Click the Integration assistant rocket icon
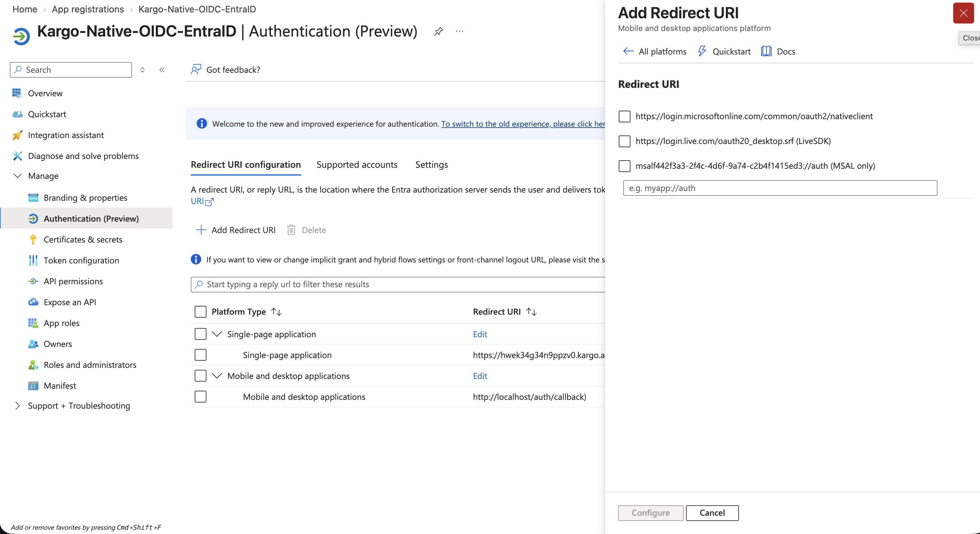980x534 pixels. (x=17, y=135)
